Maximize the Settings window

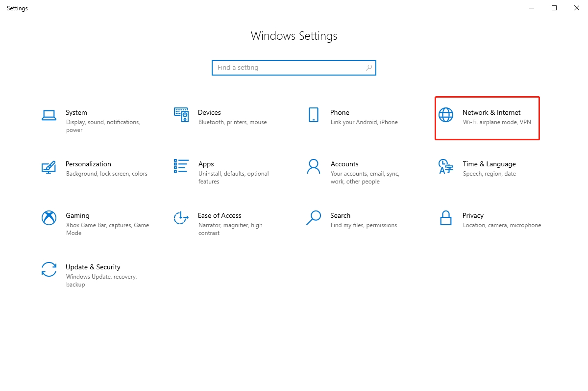(554, 8)
